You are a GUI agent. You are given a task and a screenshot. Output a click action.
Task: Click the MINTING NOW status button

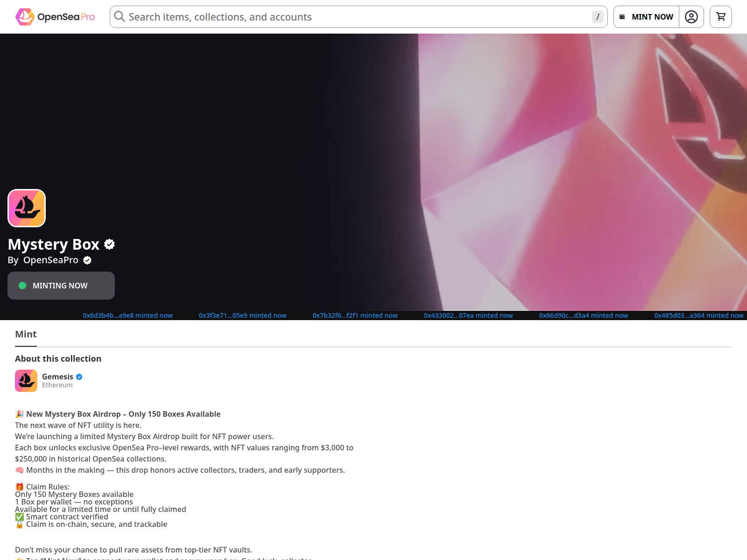[x=61, y=286]
